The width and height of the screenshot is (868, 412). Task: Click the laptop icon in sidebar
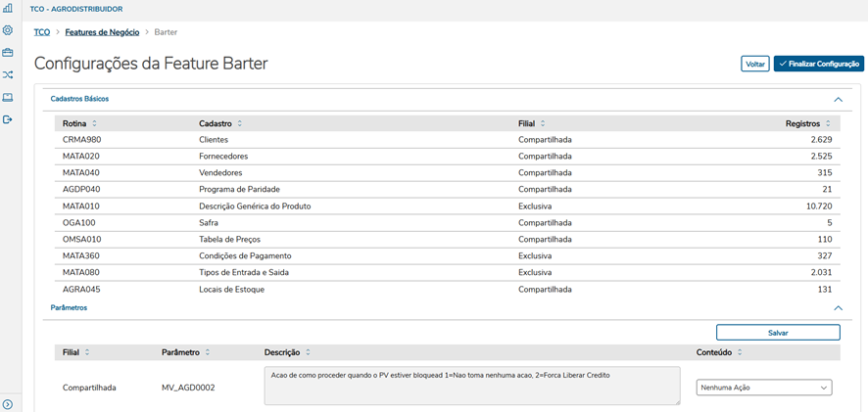pyautogui.click(x=8, y=97)
